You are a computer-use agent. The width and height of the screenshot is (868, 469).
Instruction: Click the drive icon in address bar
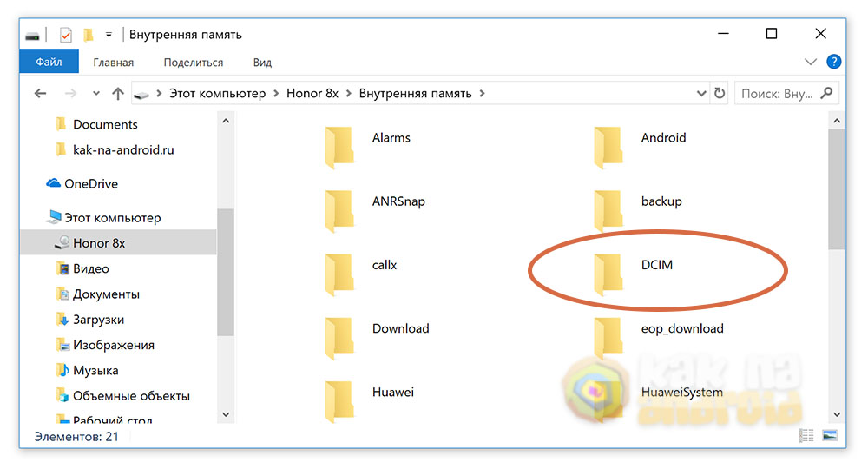pos(141,94)
